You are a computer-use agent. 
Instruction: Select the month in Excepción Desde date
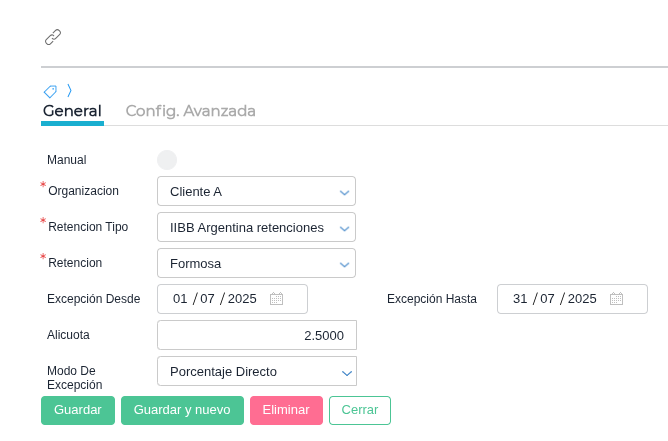click(x=208, y=299)
